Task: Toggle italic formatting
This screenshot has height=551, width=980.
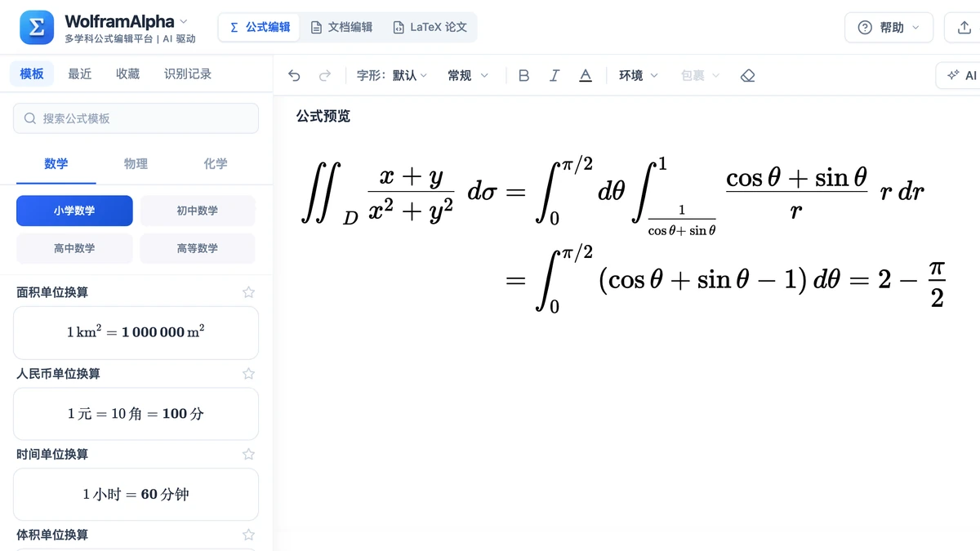Action: 555,75
